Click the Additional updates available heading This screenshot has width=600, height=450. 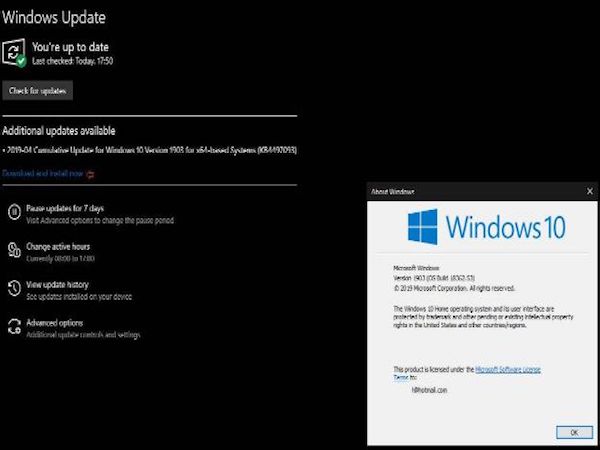coord(59,131)
